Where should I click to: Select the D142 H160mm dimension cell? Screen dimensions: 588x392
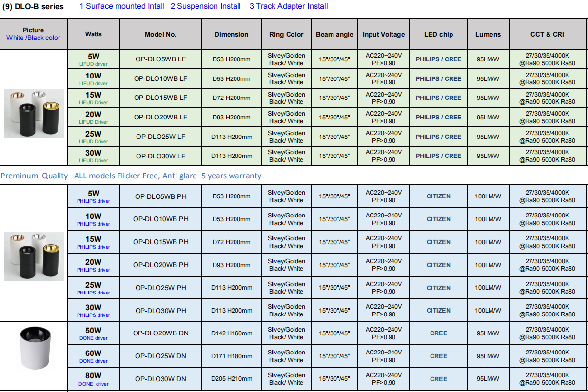tap(232, 333)
